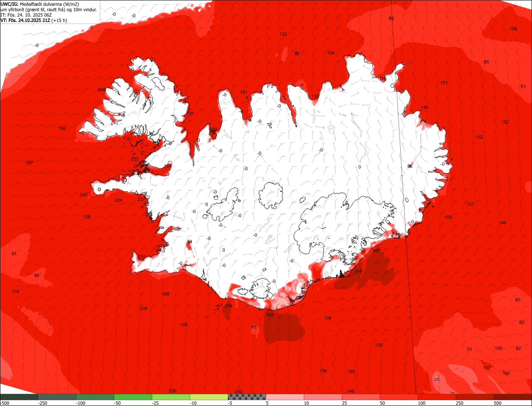Screen dimensions: 532x406
Task: Click the value 129 on the map
Action: [86, 217]
